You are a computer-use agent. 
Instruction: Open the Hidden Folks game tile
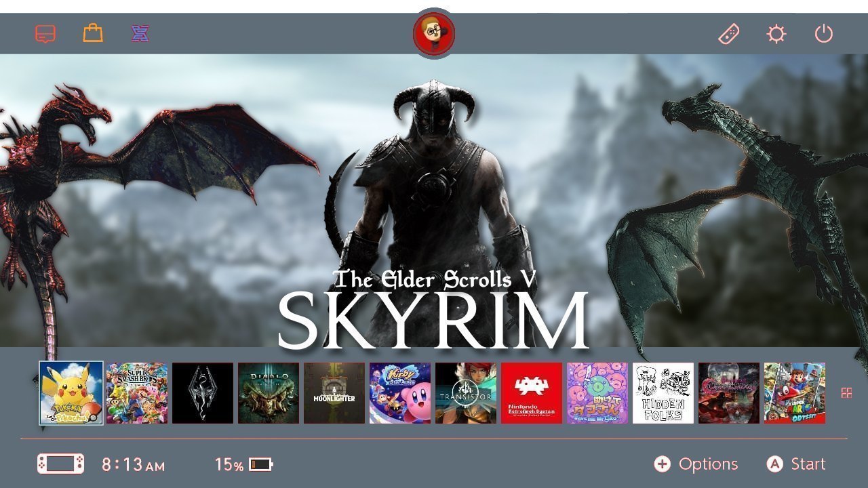tap(663, 393)
